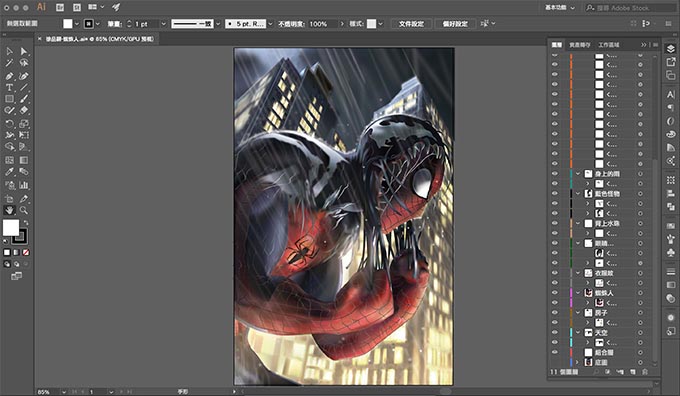680x396 pixels.
Task: Collapse the 天空 layer group
Action: point(578,332)
